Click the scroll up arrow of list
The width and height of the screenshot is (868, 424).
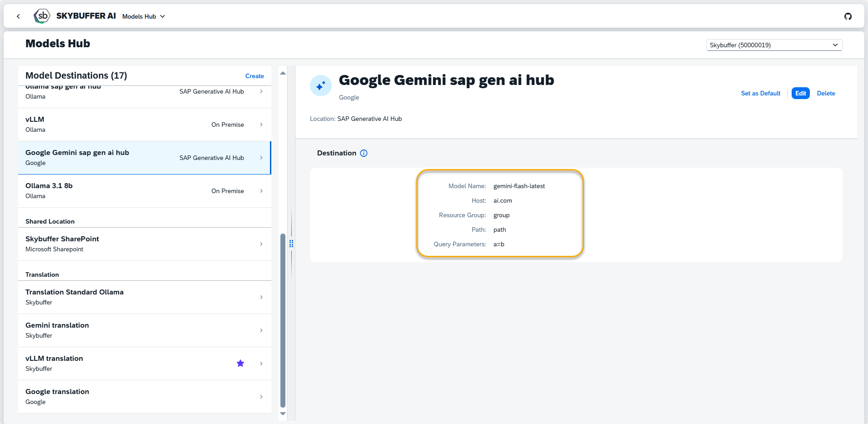(283, 73)
